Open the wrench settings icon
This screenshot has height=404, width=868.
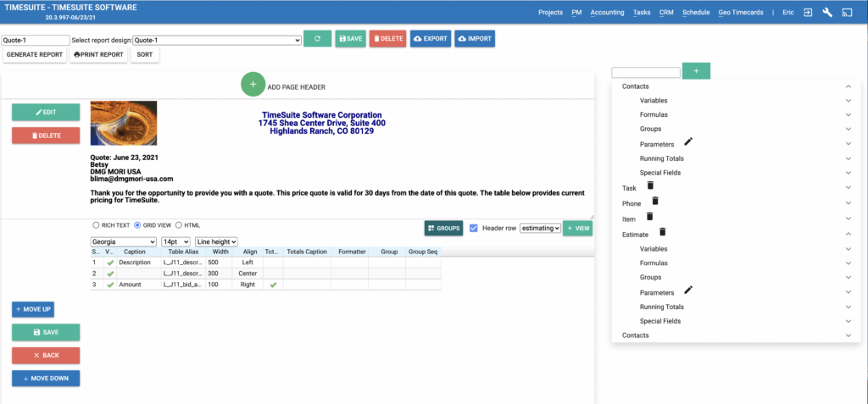[x=827, y=12]
